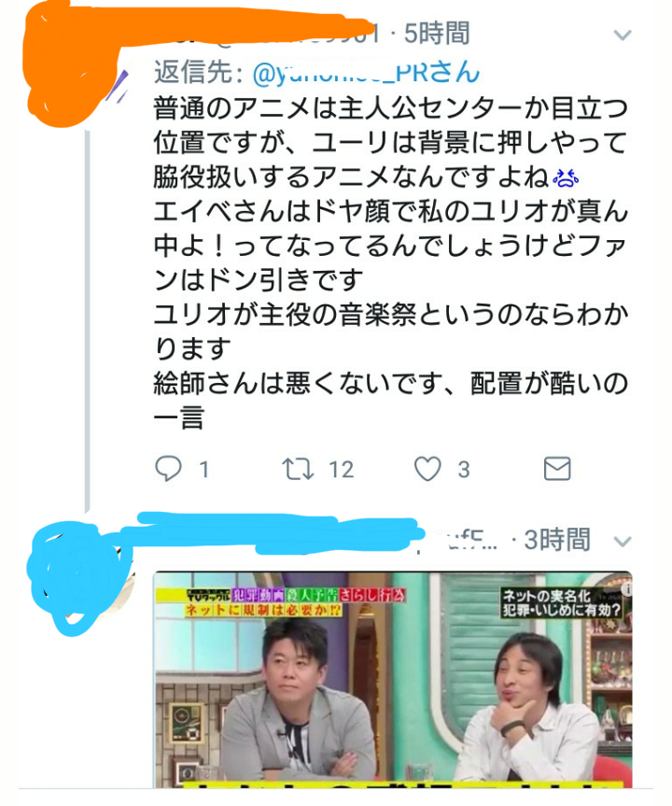View the blue-covered profile avatar

click(77, 578)
